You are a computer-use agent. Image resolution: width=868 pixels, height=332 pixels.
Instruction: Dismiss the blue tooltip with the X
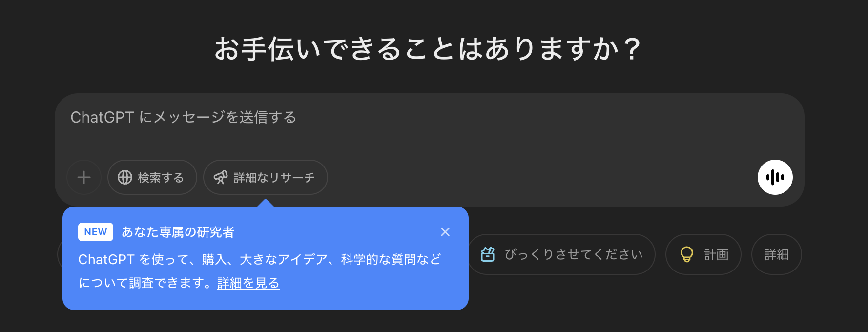[445, 232]
